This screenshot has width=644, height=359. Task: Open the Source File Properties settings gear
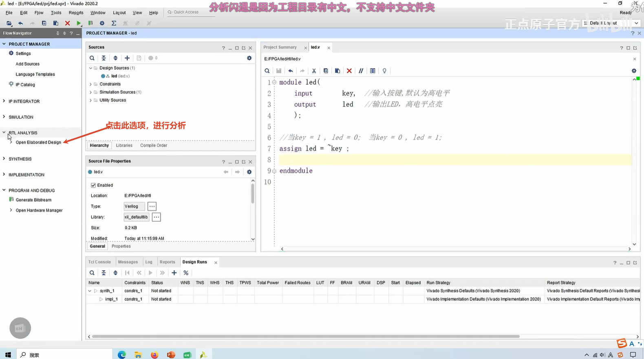[249, 172]
